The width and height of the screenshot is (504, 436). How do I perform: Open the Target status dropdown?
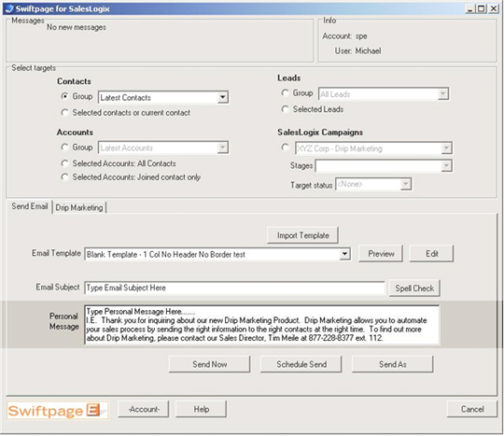(x=406, y=184)
